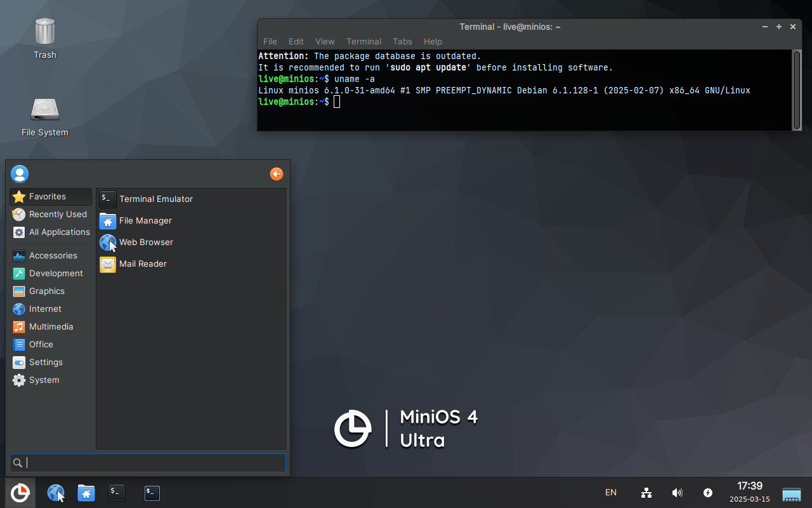The height and width of the screenshot is (508, 812).
Task: Open the System category
Action: (x=51, y=380)
